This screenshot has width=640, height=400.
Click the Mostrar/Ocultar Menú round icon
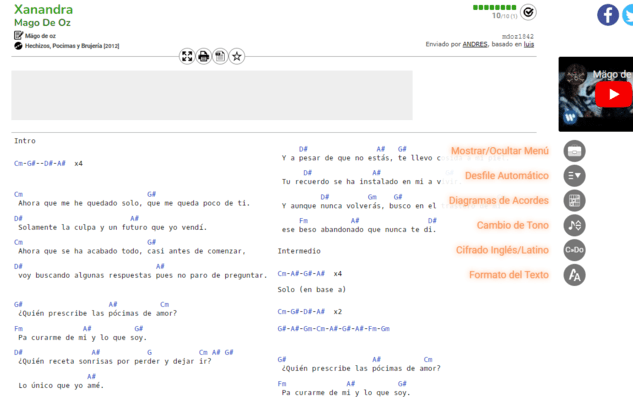574,151
